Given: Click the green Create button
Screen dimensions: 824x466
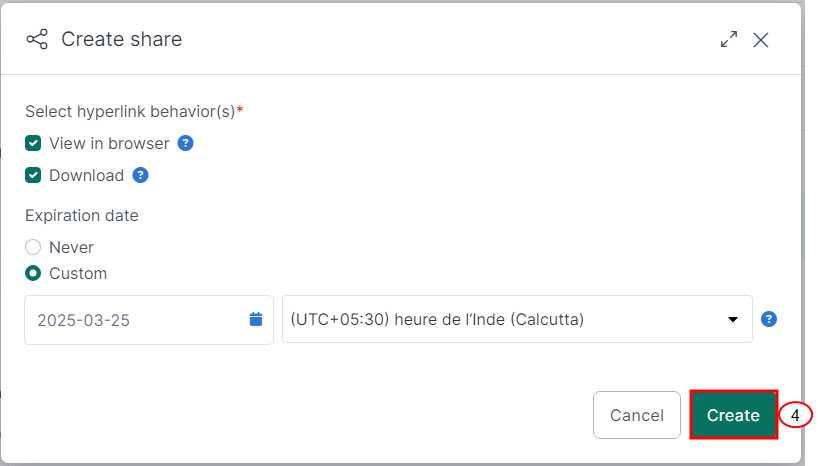Looking at the screenshot, I should pyautogui.click(x=733, y=415).
